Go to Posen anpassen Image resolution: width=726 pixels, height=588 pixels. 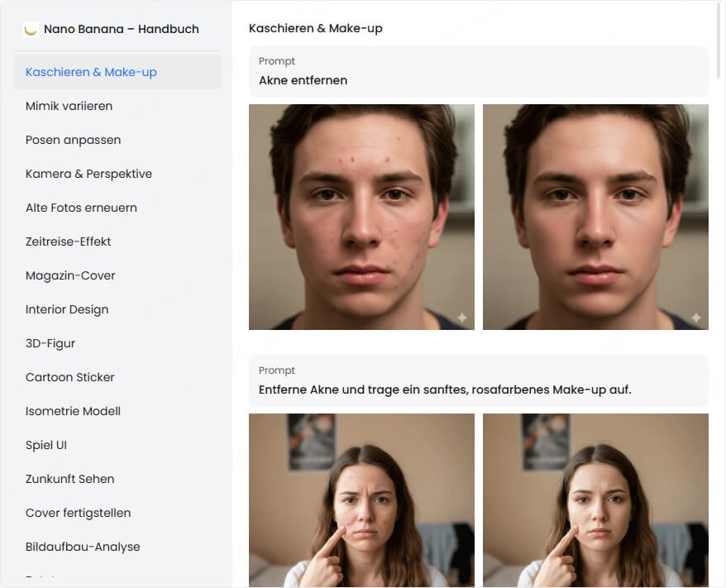tap(73, 140)
